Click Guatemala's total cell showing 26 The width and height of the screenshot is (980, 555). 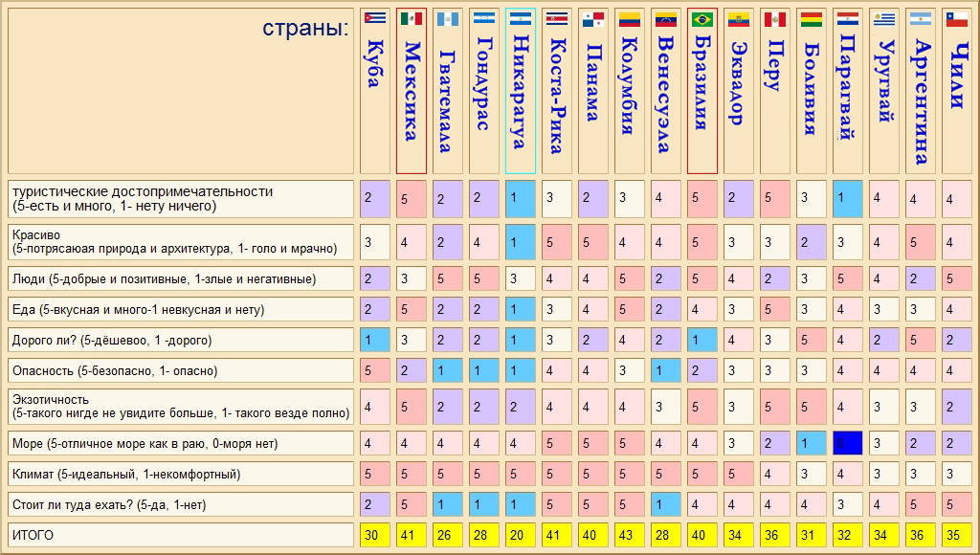448,535
